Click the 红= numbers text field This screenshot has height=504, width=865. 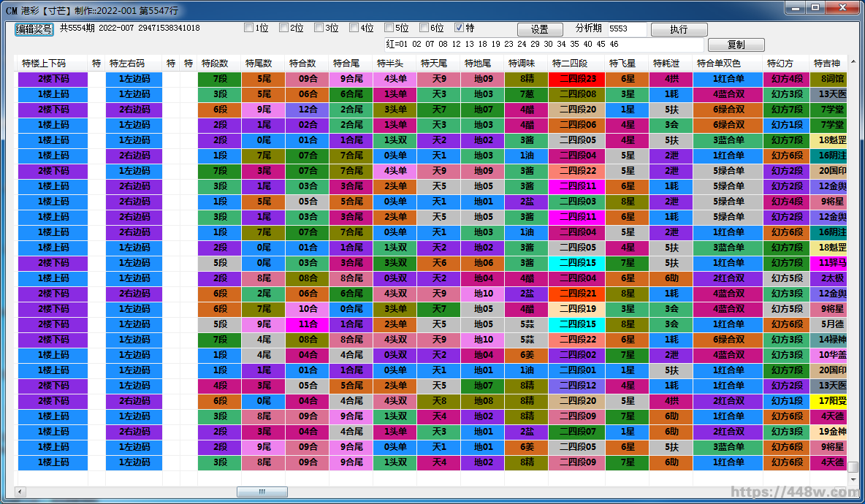542,45
